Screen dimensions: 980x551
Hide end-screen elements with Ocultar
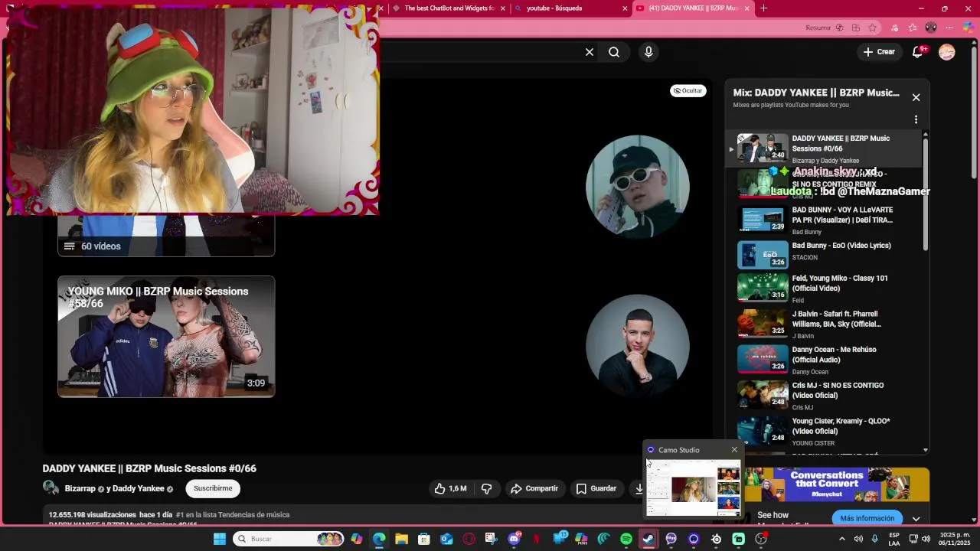click(x=688, y=90)
